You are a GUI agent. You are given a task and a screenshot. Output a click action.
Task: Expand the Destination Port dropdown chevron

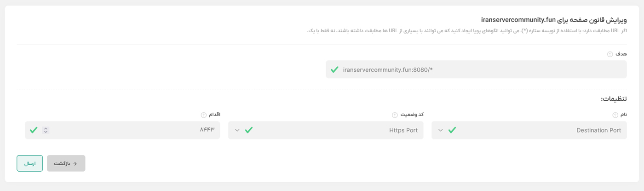point(441,130)
